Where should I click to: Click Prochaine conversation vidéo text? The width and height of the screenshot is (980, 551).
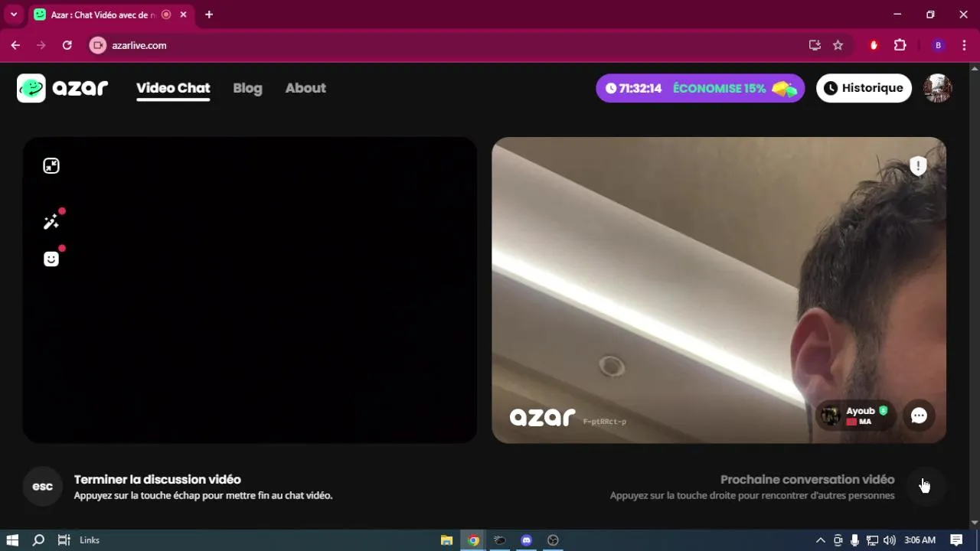(x=807, y=479)
